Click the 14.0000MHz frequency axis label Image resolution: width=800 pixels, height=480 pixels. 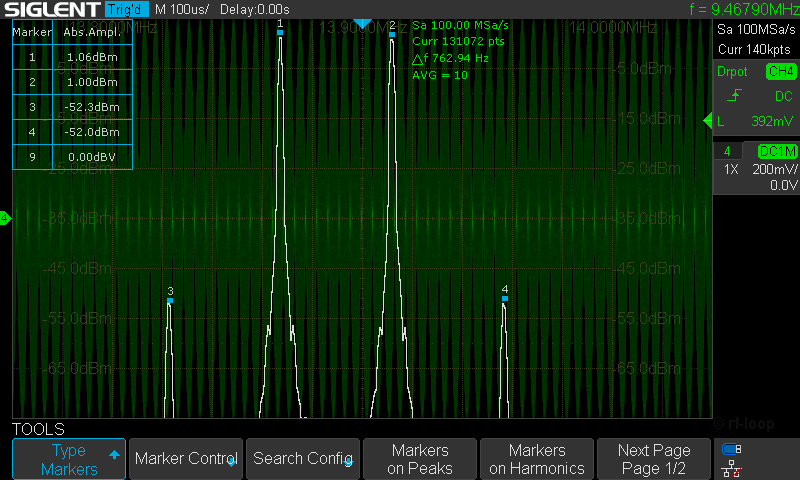point(613,28)
